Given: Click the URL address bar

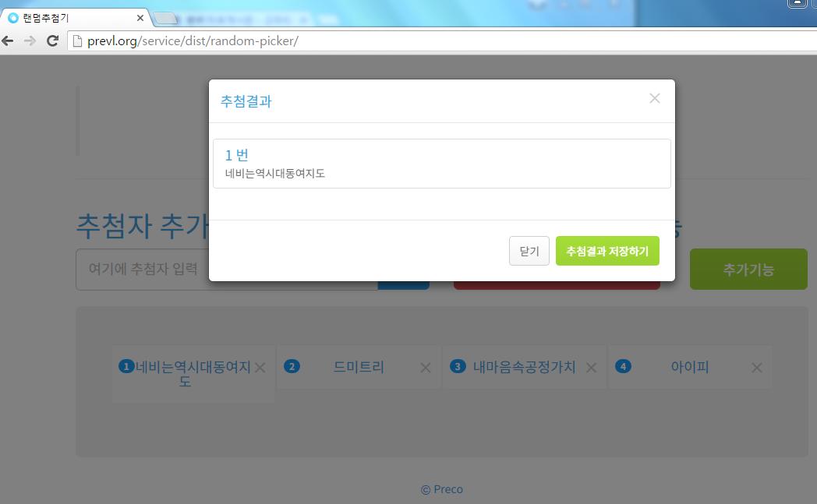Looking at the screenshot, I should click(x=390, y=41).
